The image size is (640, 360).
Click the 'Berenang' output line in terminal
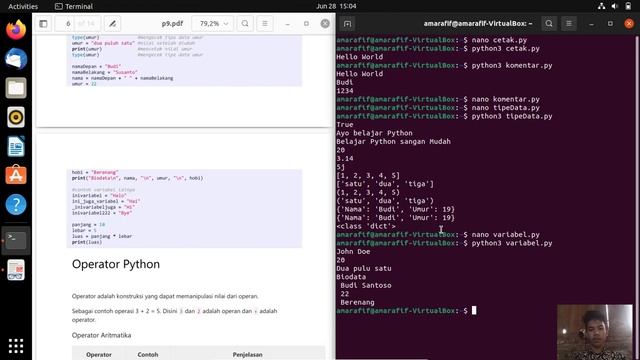(357, 302)
